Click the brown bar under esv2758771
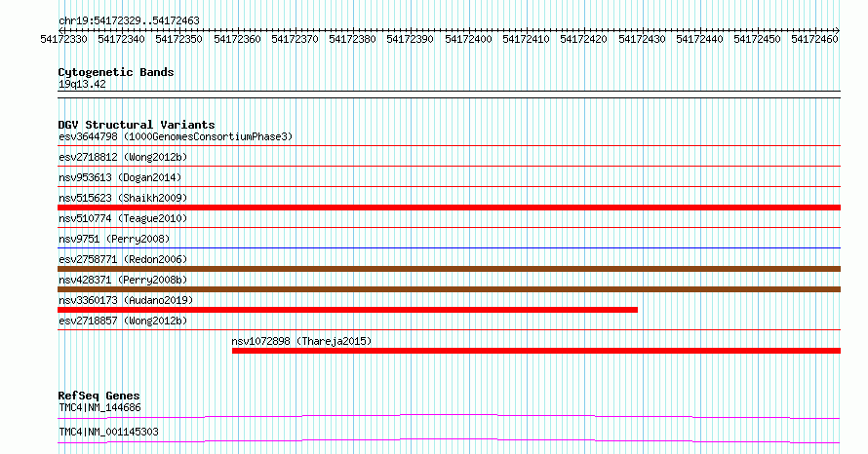Screen dimensions: 868x454 click(x=449, y=269)
